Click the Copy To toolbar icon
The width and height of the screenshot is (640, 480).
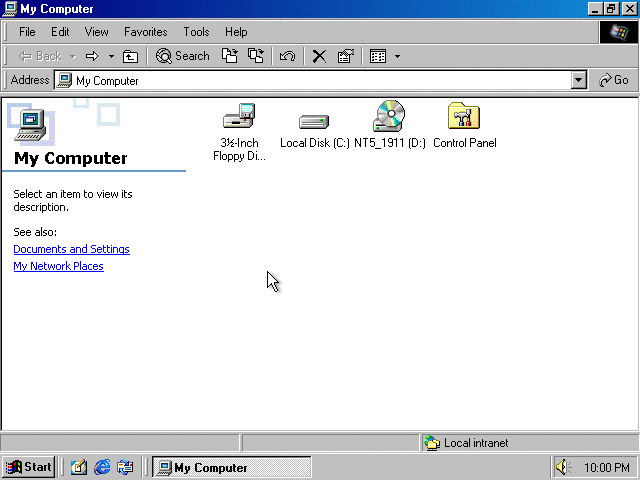pos(256,56)
